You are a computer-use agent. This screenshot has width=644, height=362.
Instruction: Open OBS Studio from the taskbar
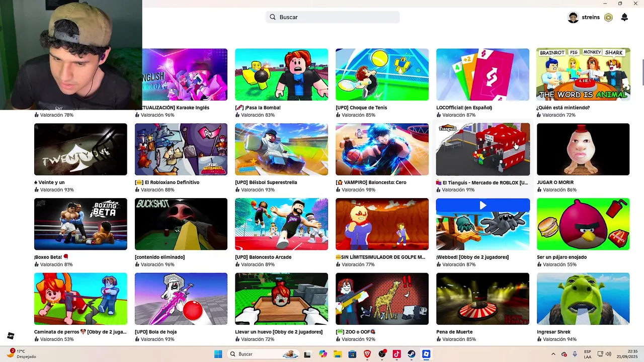tap(382, 354)
